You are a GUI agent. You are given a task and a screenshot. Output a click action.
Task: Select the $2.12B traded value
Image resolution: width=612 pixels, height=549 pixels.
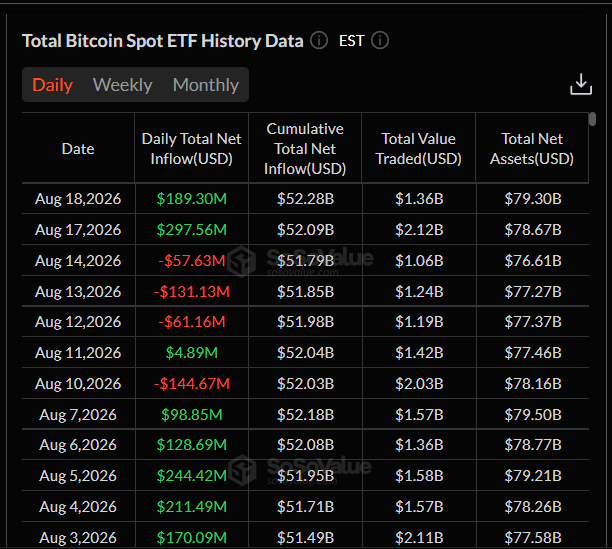click(419, 229)
